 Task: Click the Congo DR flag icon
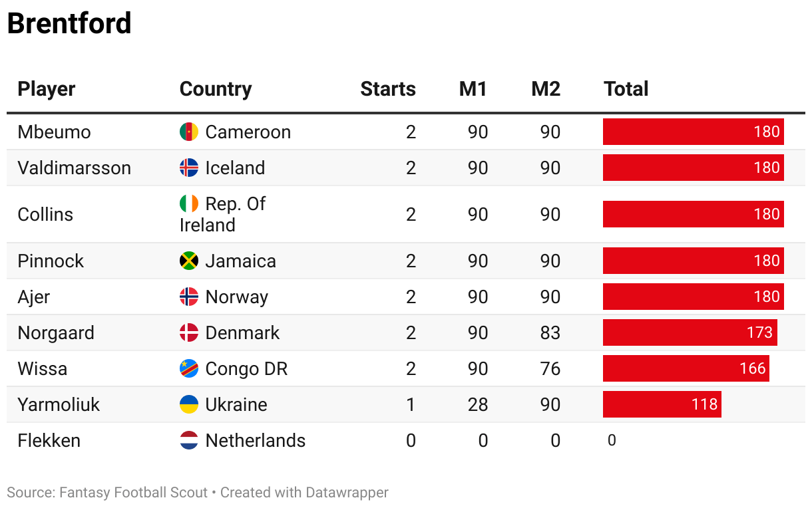pos(189,368)
